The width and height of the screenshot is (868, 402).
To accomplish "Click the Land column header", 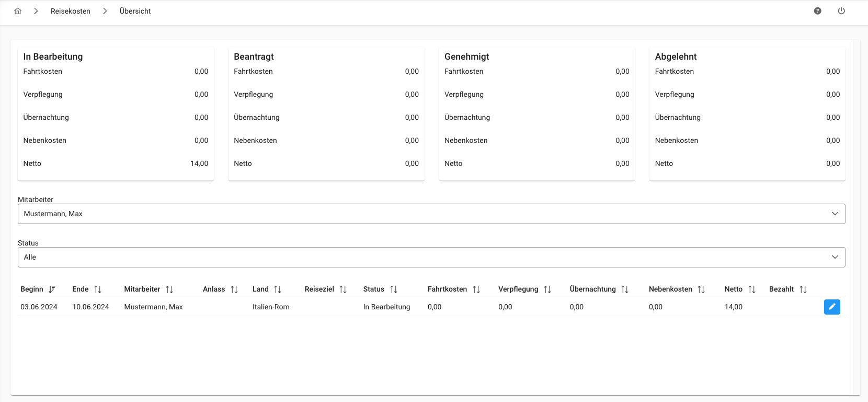I will [260, 289].
